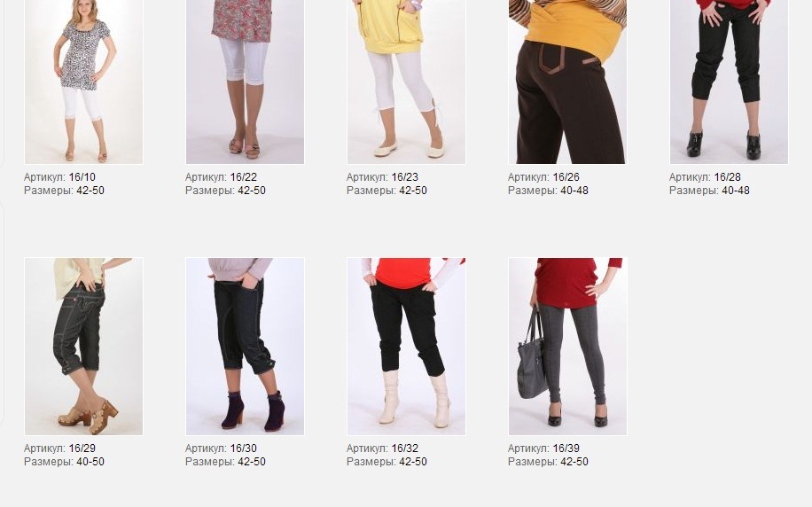This screenshot has height=507, width=812.
Task: View brown trousers image 16/26
Action: (567, 82)
